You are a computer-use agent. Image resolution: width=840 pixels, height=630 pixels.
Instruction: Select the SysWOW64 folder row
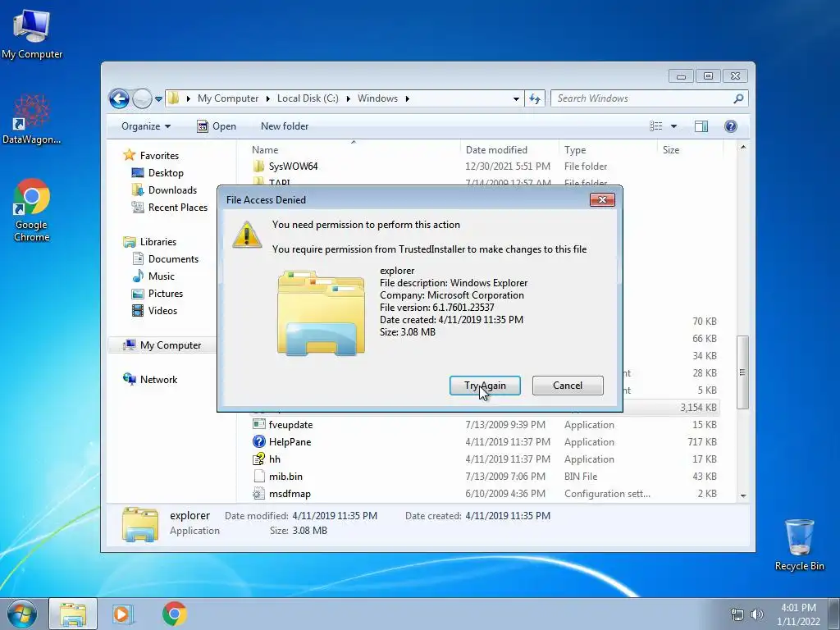(x=486, y=166)
